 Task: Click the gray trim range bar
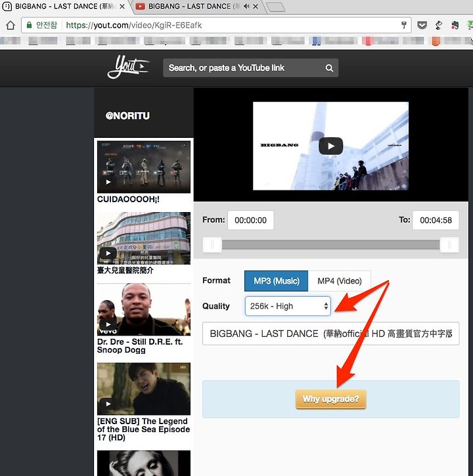click(330, 245)
